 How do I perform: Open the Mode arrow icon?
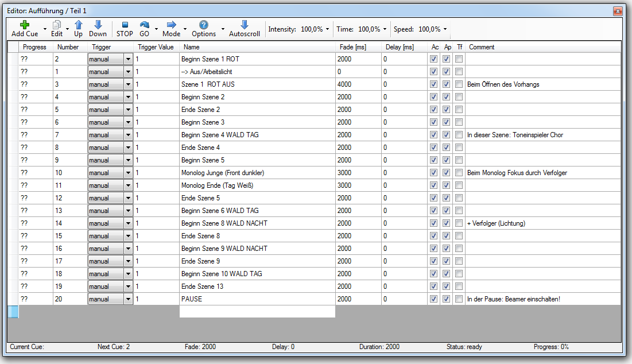point(171,25)
